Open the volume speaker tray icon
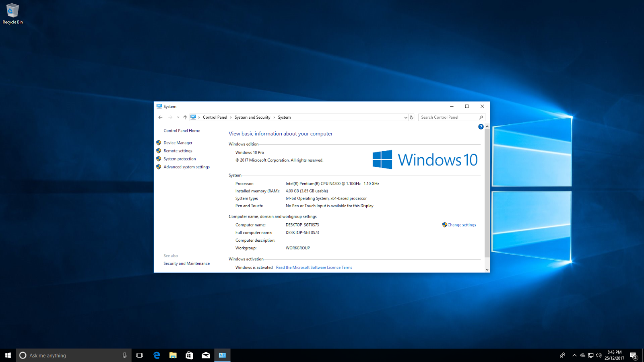 tap(599, 355)
